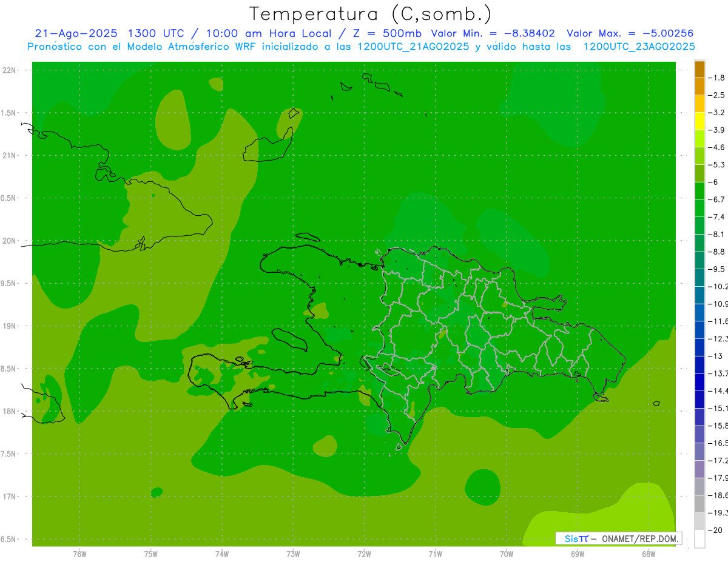Click the 20N latitude axis label
This screenshot has height=562, width=728.
click(9, 241)
